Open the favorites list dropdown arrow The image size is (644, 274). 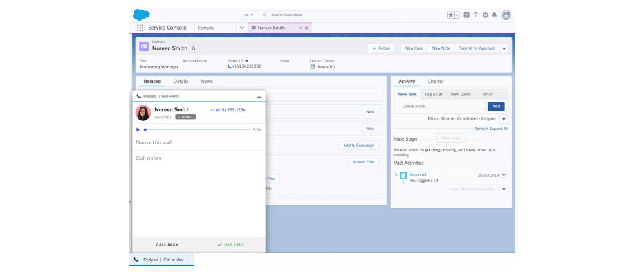(x=457, y=15)
